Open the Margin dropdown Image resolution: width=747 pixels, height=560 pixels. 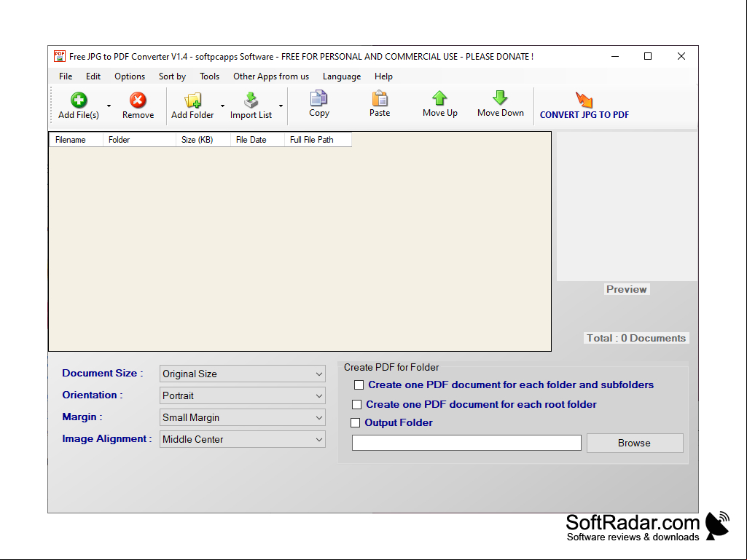pos(243,417)
